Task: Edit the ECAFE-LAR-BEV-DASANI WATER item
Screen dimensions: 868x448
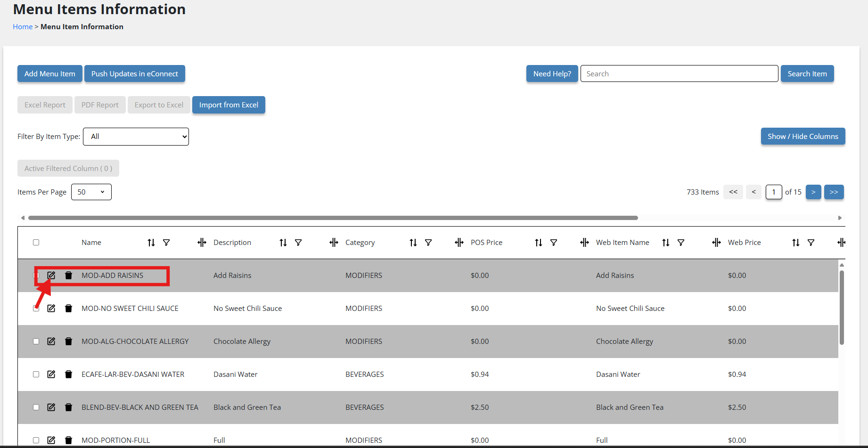Action: pos(51,375)
